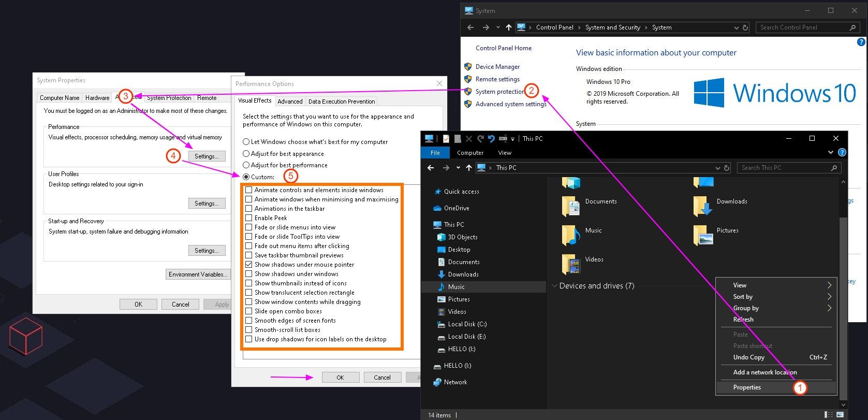Open address history dropdown in This PC
Viewport: 868px width, 420px height.
point(717,168)
